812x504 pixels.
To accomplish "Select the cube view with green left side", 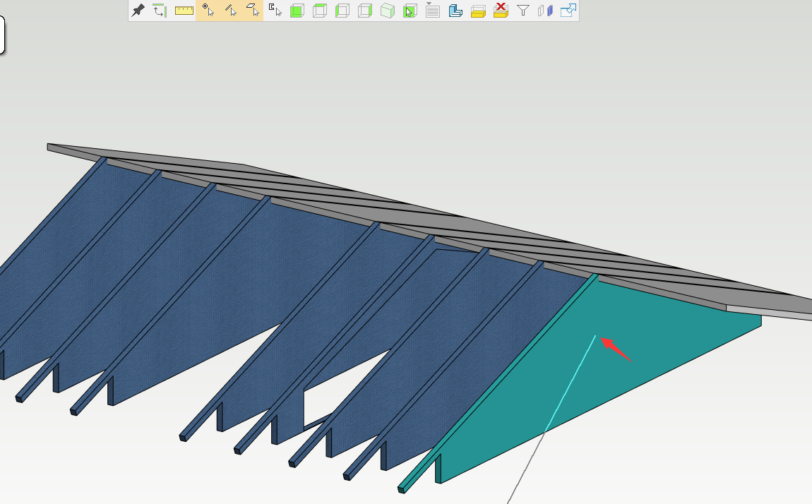I will (x=342, y=11).
